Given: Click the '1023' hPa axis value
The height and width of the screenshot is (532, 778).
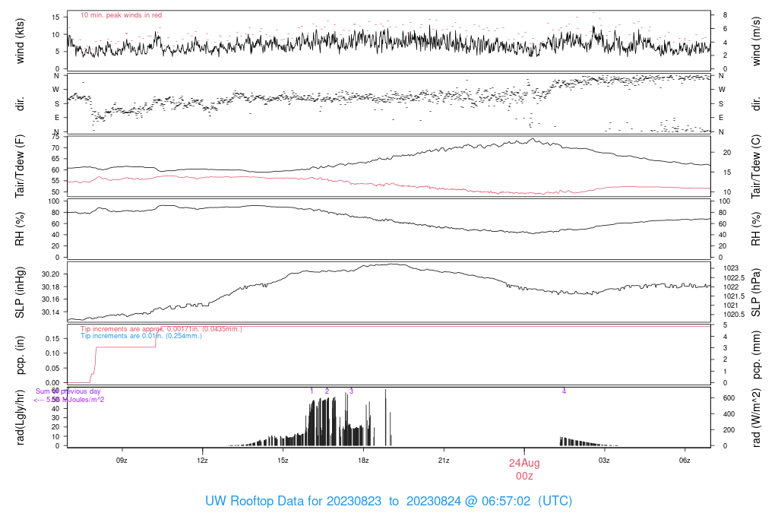Looking at the screenshot, I should pos(731,268).
